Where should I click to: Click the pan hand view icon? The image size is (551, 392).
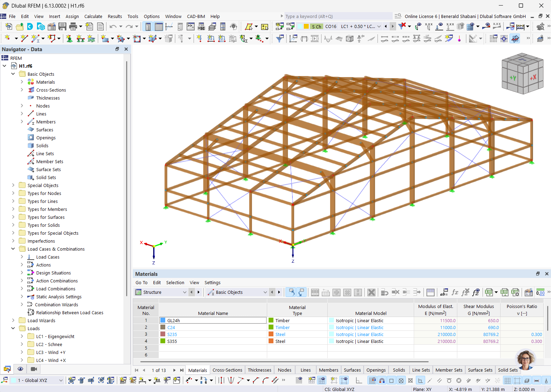(x=540, y=26)
